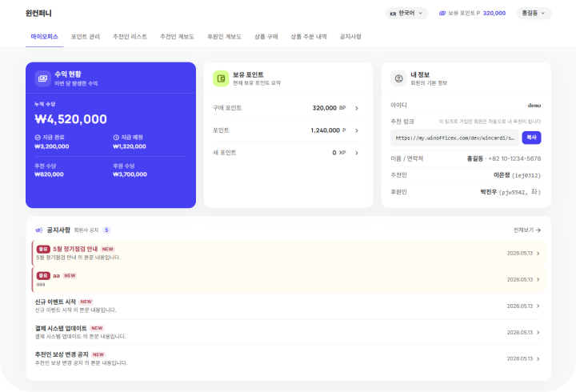The height and width of the screenshot is (392, 576).
Task: Expand the 구매 포인트 row chevron
Action: coord(357,108)
